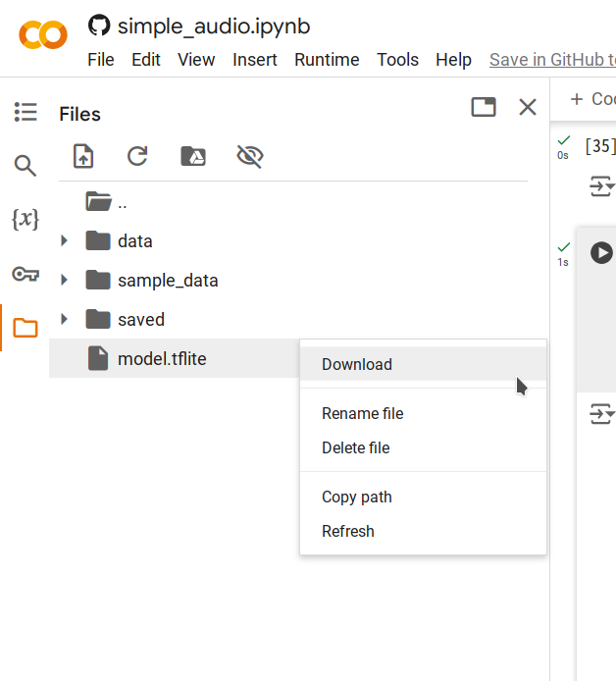
Task: Expand the data folder arrow
Action: pyautogui.click(x=64, y=240)
